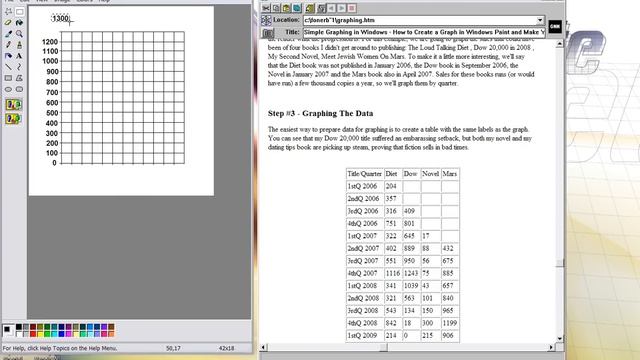Pick the bright green color swatch
This screenshot has width=640, height=360.
(47, 334)
